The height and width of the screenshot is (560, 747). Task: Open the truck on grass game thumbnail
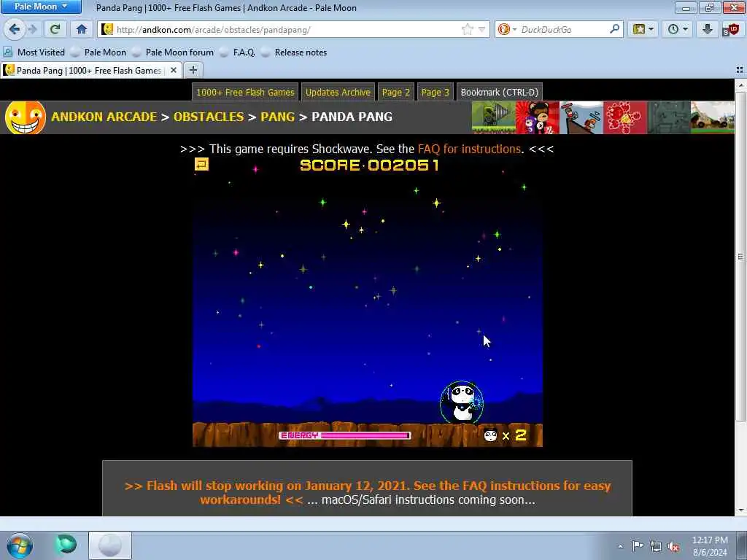(x=713, y=117)
